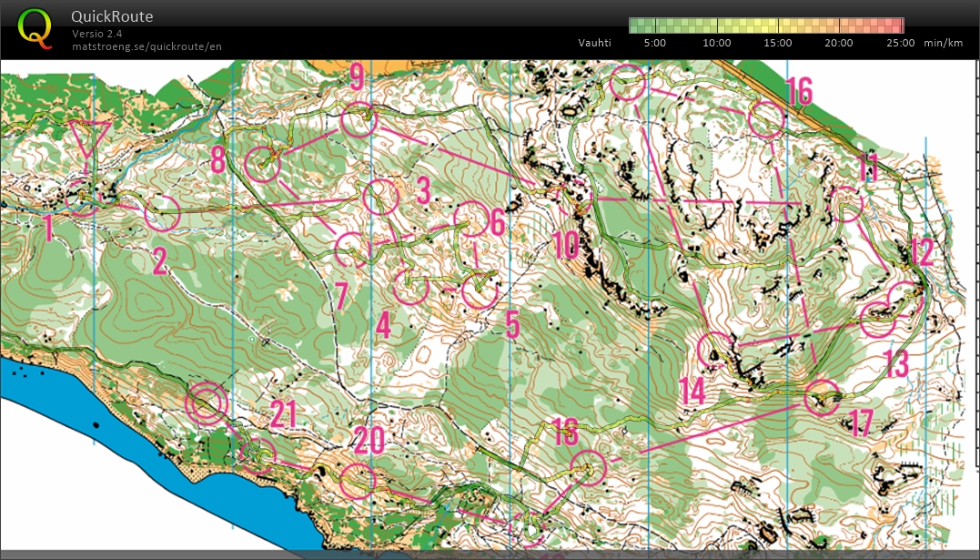Viewport: 980px width, 560px height.
Task: Click the red end of pace scale
Action: (x=898, y=25)
